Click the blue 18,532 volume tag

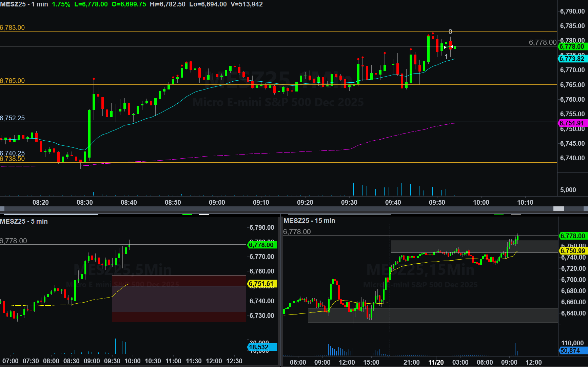click(x=261, y=347)
